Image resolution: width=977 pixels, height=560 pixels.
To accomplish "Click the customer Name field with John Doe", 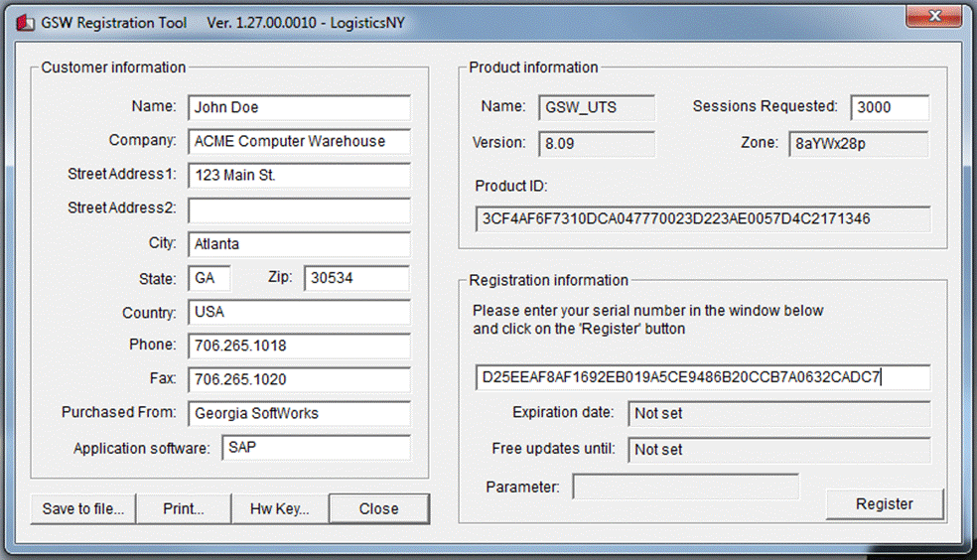I will click(x=299, y=107).
